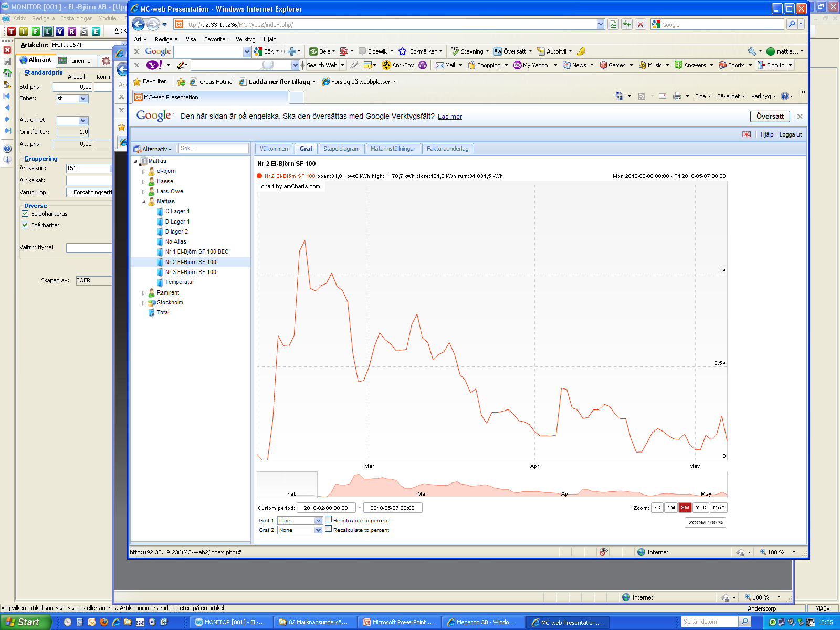Click the custom period end date field

click(393, 508)
